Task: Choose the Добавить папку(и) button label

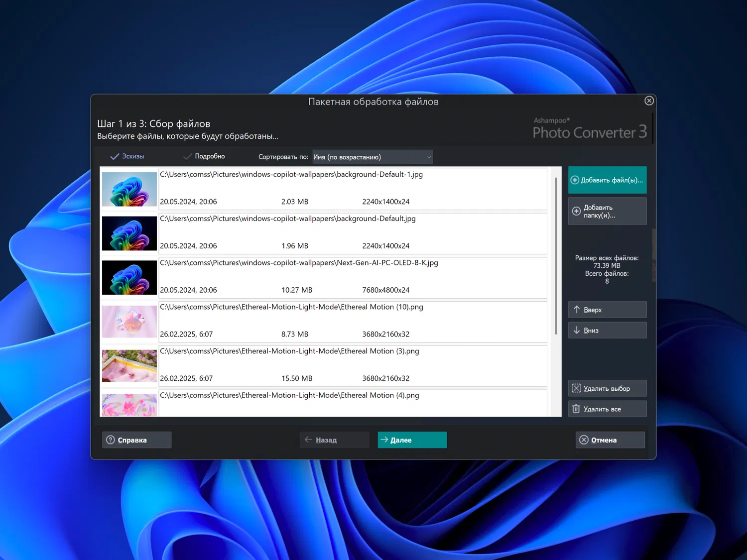Action: 599,211
